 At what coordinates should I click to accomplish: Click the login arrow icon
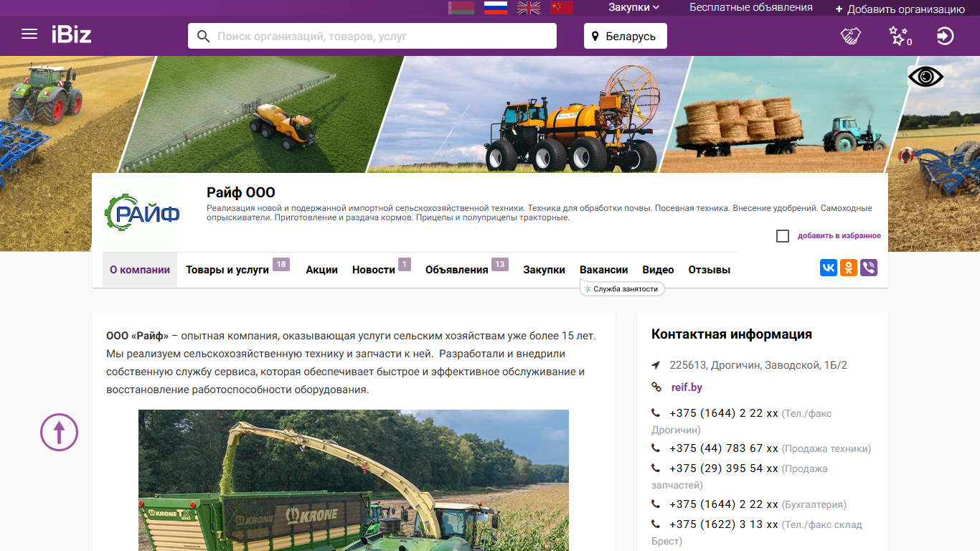(x=946, y=36)
